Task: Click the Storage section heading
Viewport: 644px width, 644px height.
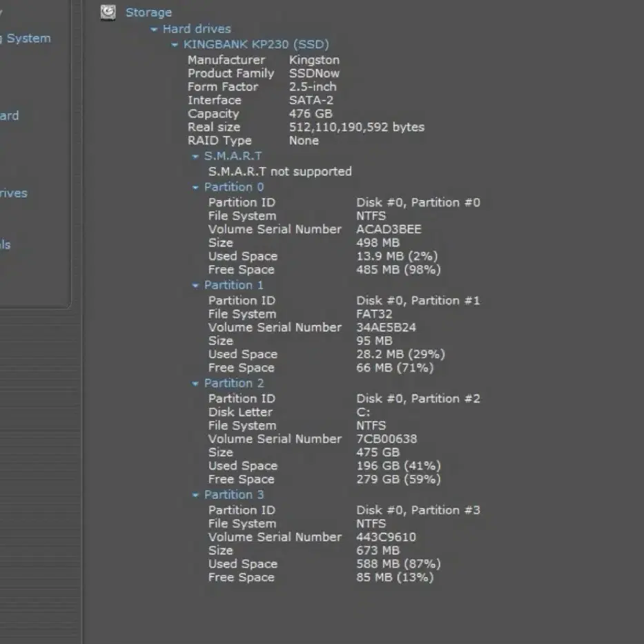Action: point(148,12)
